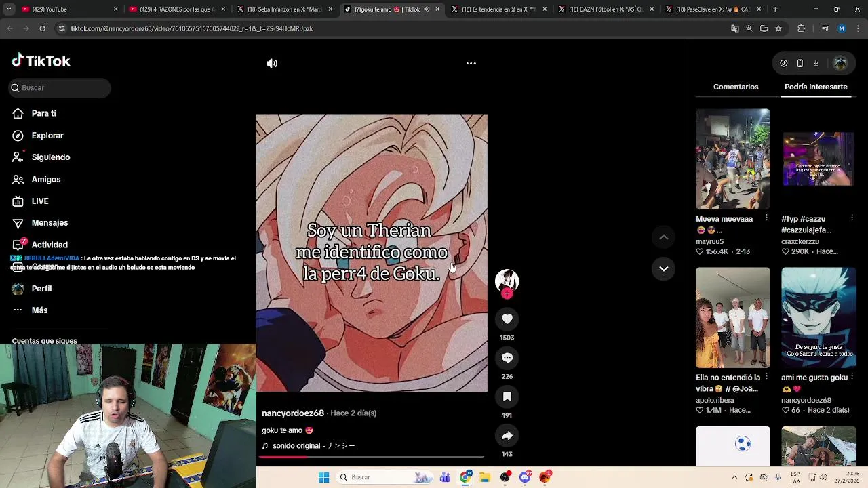The image size is (868, 488).
Task: Open the three-dots video options menu
Action: (471, 63)
